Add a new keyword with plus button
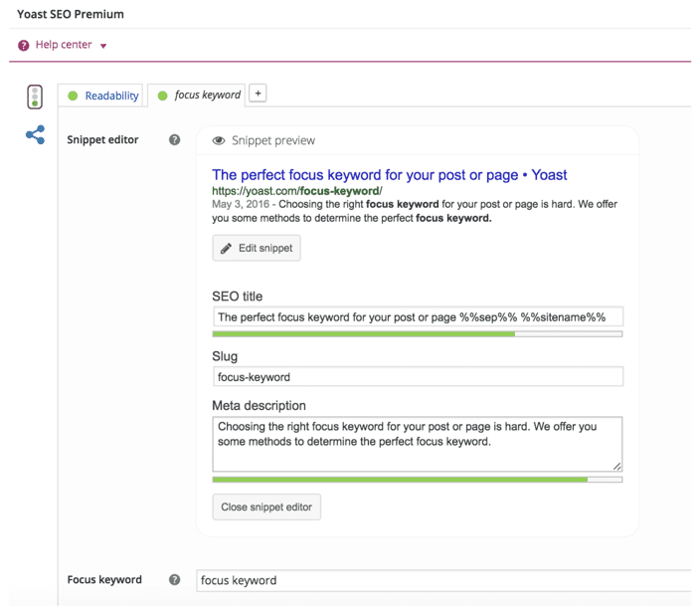The height and width of the screenshot is (612, 700). [x=258, y=94]
